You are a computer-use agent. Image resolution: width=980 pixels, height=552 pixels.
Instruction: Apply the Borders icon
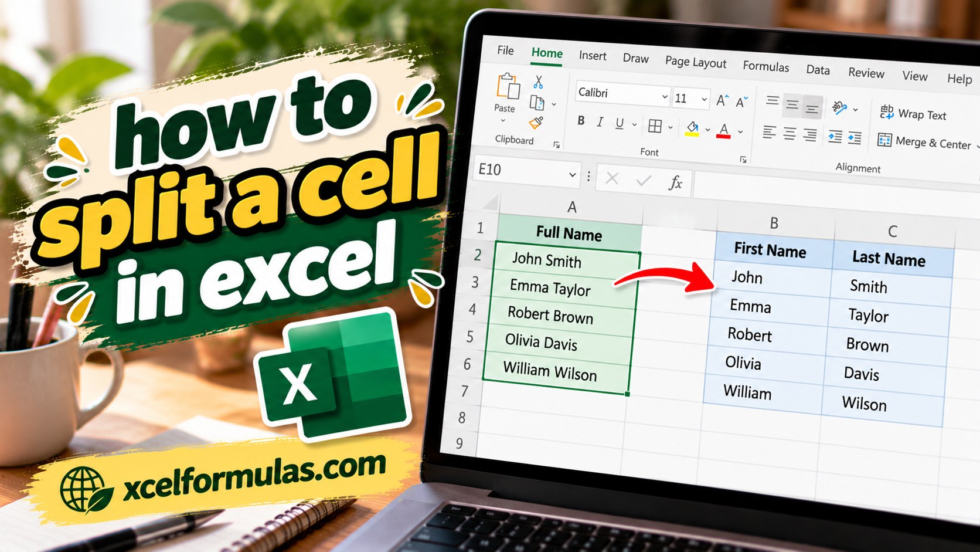coord(655,126)
